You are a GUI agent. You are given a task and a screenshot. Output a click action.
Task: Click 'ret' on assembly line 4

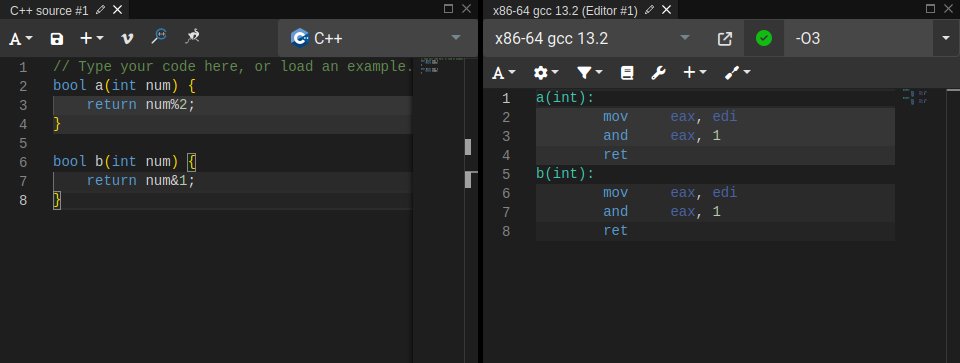tap(615, 155)
